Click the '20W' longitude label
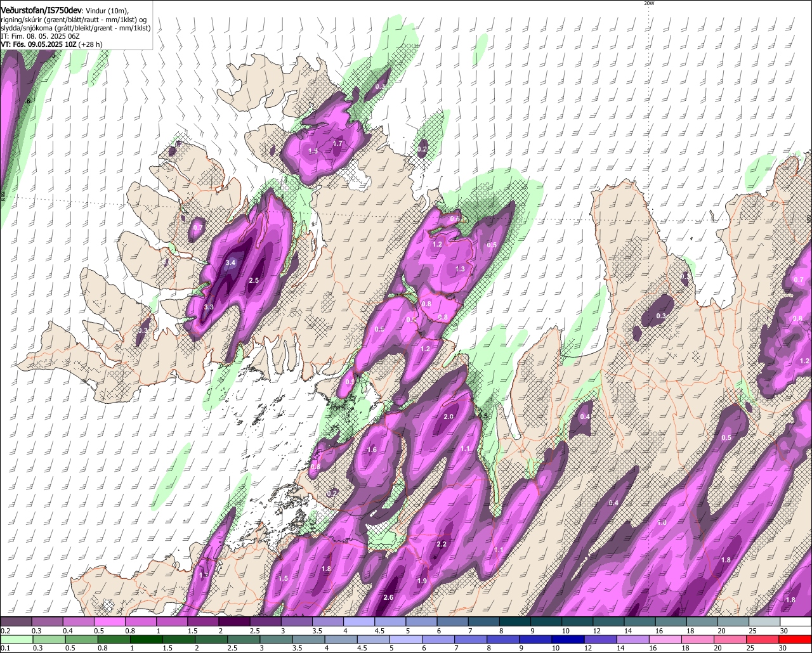 tap(648, 3)
